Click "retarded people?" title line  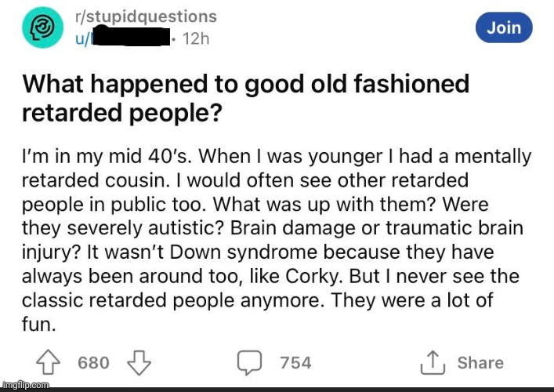click(122, 113)
